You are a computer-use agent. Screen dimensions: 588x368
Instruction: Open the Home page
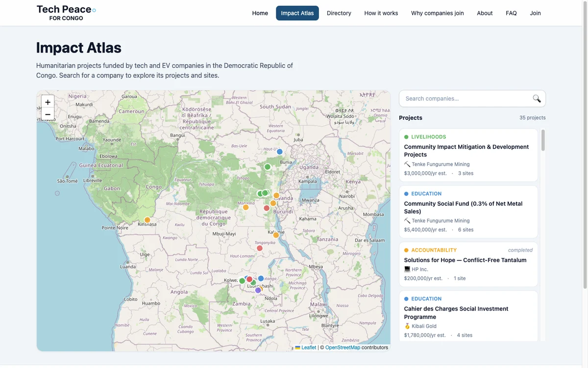[x=260, y=13]
